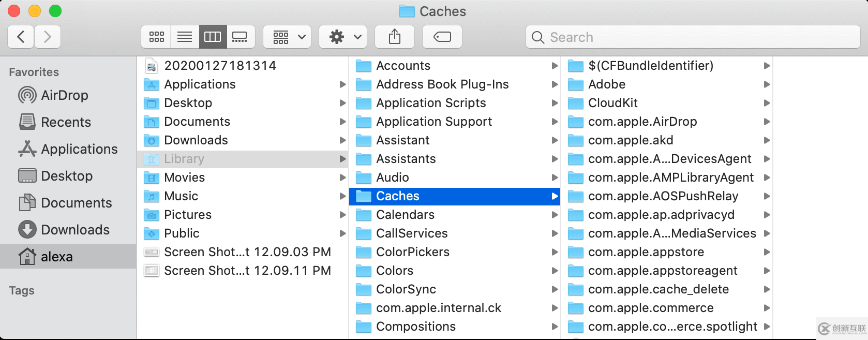Expand the Adobe folder arrow
868x340 pixels.
pyautogui.click(x=767, y=84)
